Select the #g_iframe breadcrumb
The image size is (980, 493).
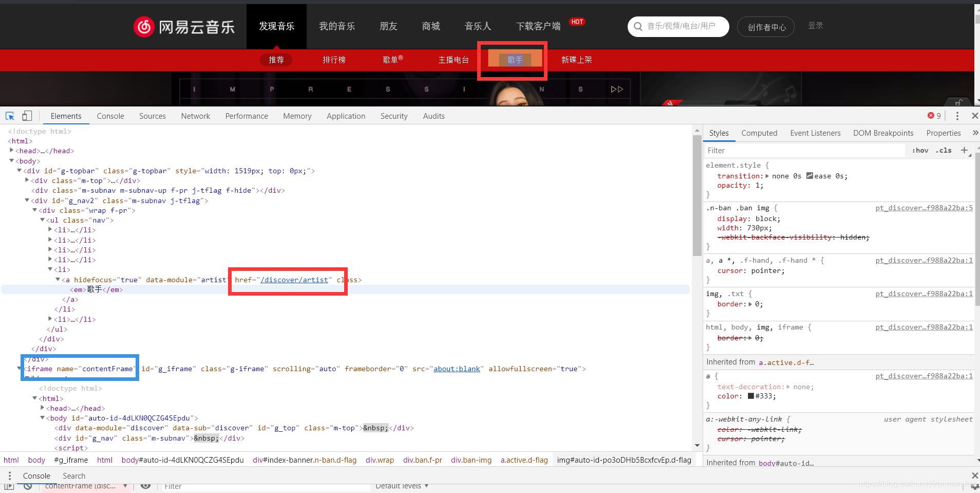coord(71,460)
